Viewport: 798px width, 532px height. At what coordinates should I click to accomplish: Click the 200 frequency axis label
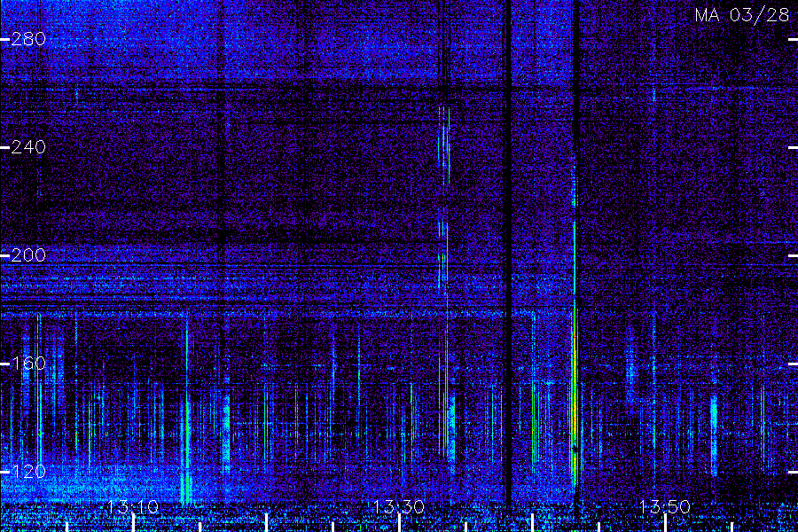[x=28, y=255]
